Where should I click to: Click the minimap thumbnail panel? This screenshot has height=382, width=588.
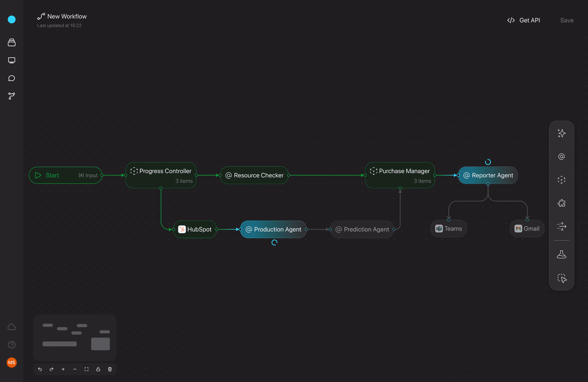point(75,337)
